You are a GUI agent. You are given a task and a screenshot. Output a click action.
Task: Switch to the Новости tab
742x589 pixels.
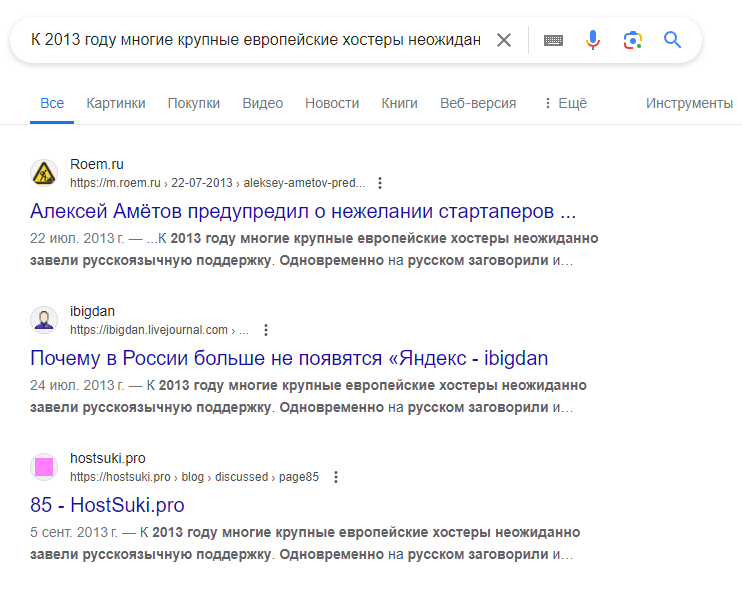click(x=332, y=103)
